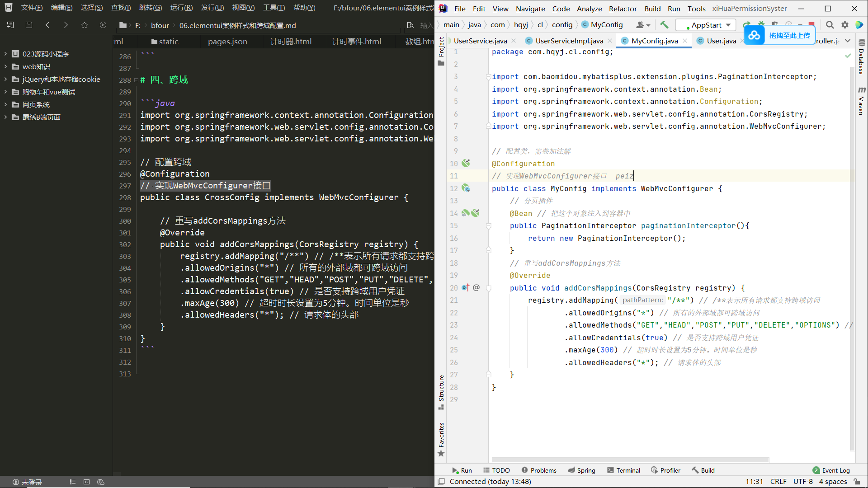
Task: Toggle the Structure side panel
Action: [x=442, y=389]
